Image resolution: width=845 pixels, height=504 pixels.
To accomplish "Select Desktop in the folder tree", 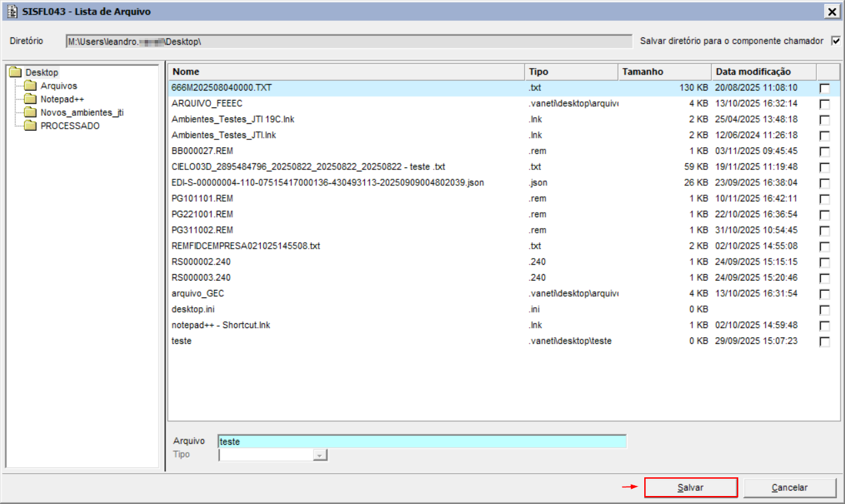I will [x=41, y=73].
